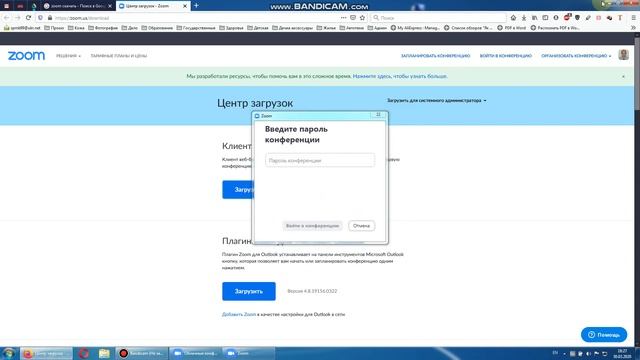Screen dimensions: 640x360
Task: Click the orange T extension icon
Action: pos(620,18)
